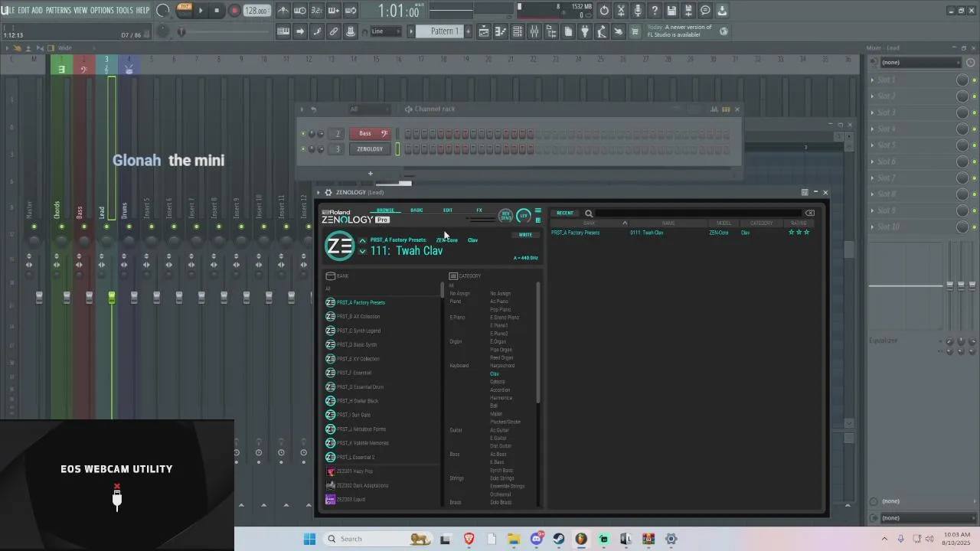Mute the Bass channel via green LED
The width and height of the screenshot is (980, 551).
tap(303, 133)
